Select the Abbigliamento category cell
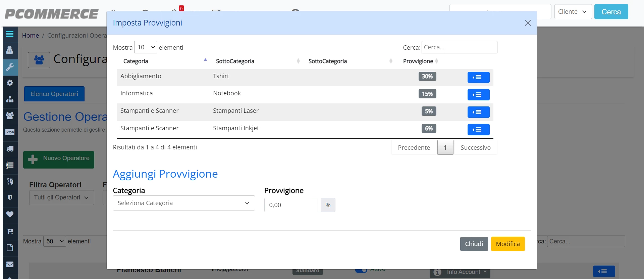The image size is (644, 279). tap(141, 76)
